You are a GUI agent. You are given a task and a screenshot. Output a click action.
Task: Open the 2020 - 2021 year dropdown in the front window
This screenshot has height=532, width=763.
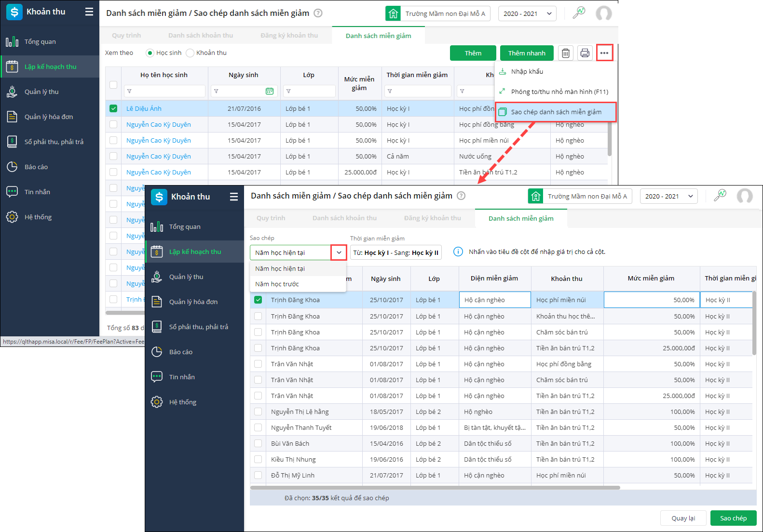point(669,196)
